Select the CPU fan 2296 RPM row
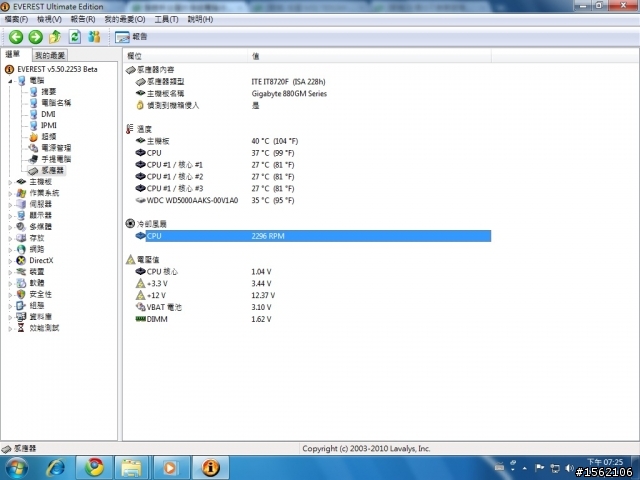The image size is (640, 480). pyautogui.click(x=313, y=236)
